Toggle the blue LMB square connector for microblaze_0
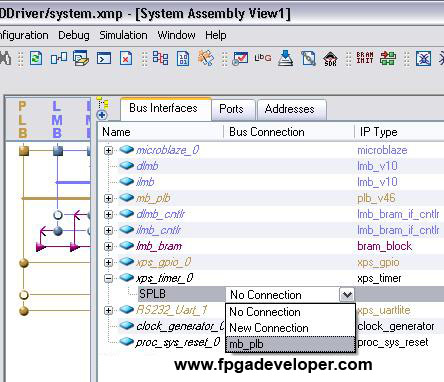Screen dimensions: 444x382 58,151
